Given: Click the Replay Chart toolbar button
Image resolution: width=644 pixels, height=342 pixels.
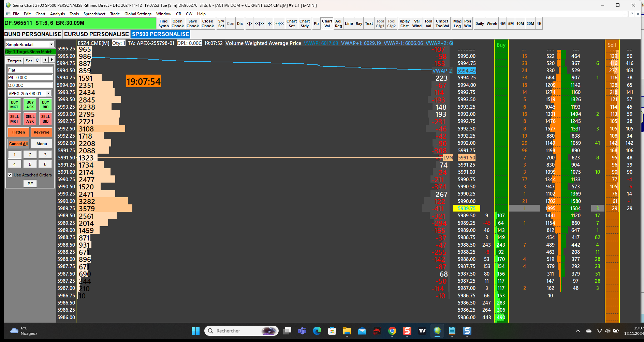Looking at the screenshot, I should [405, 24].
